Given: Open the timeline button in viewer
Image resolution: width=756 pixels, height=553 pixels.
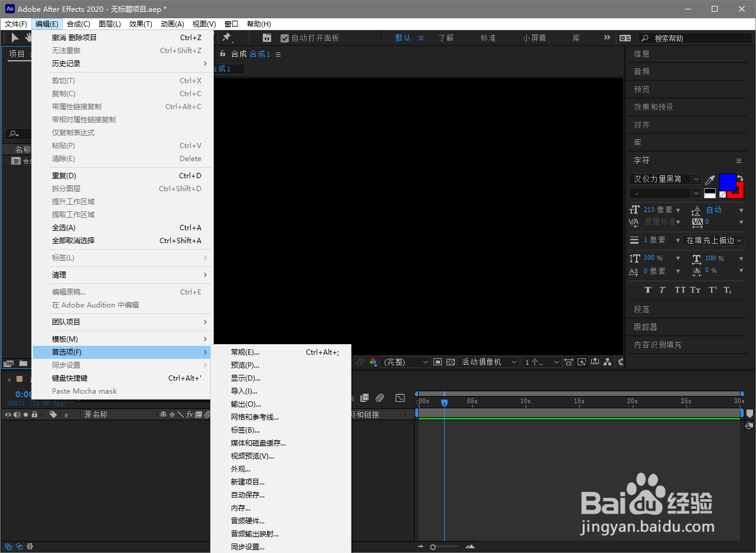Looking at the screenshot, I should tap(595, 362).
